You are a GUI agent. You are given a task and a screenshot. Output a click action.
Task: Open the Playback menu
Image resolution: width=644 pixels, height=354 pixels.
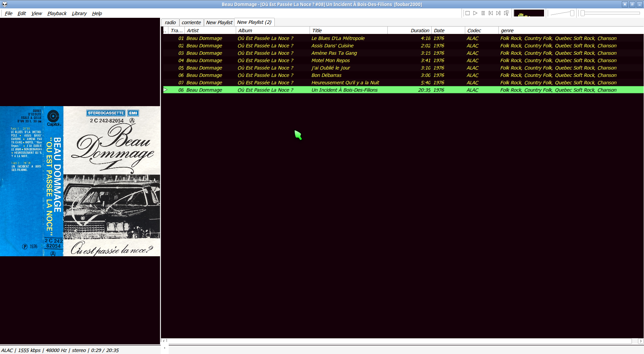tap(57, 13)
